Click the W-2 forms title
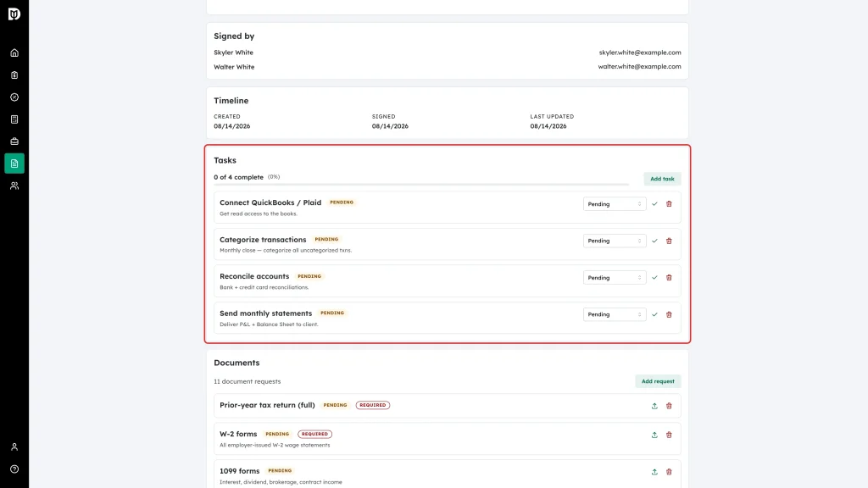This screenshot has width=868, height=488. (x=238, y=434)
